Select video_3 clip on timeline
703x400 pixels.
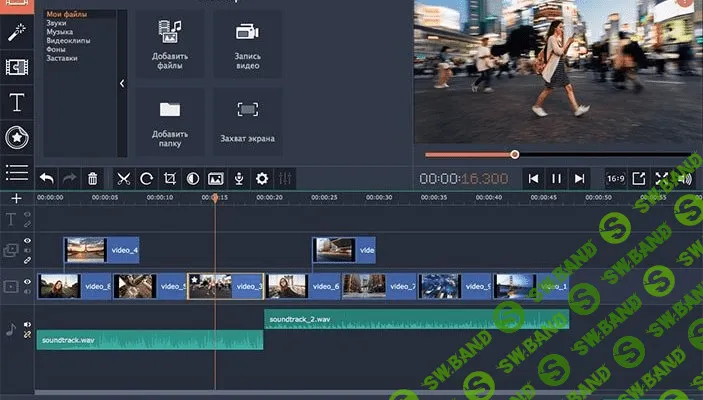(226, 286)
